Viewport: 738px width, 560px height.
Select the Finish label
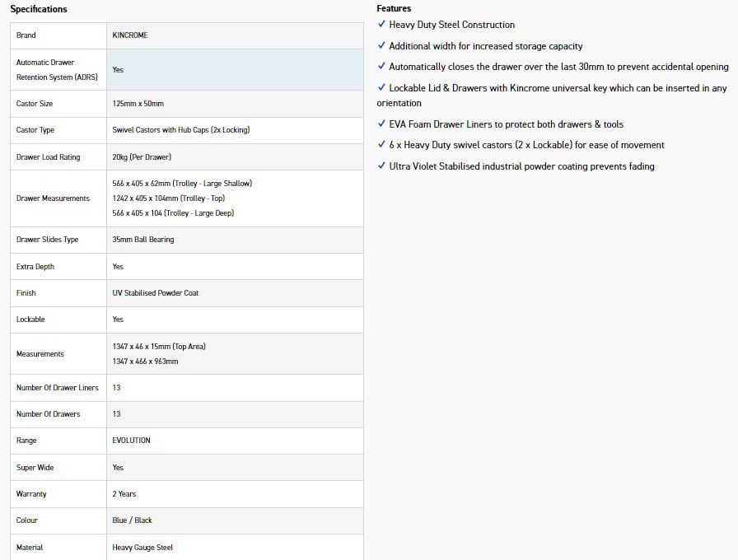[26, 293]
